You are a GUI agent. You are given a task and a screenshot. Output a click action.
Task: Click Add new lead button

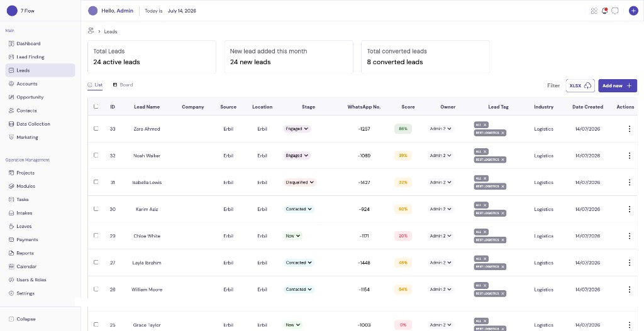[618, 85]
